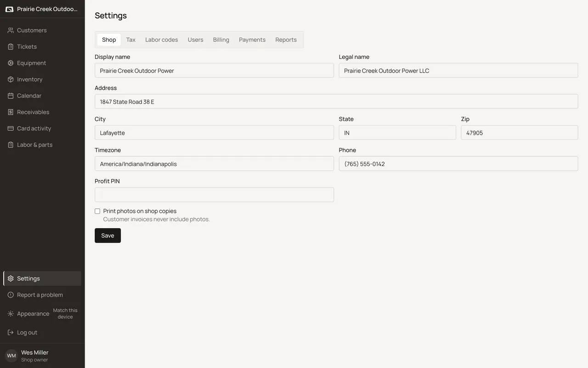The height and width of the screenshot is (368, 588).
Task: Click the Address input field
Action: 336,102
